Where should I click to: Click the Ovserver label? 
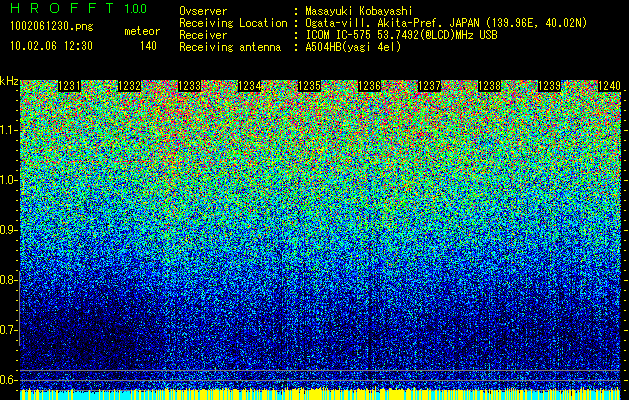(203, 12)
